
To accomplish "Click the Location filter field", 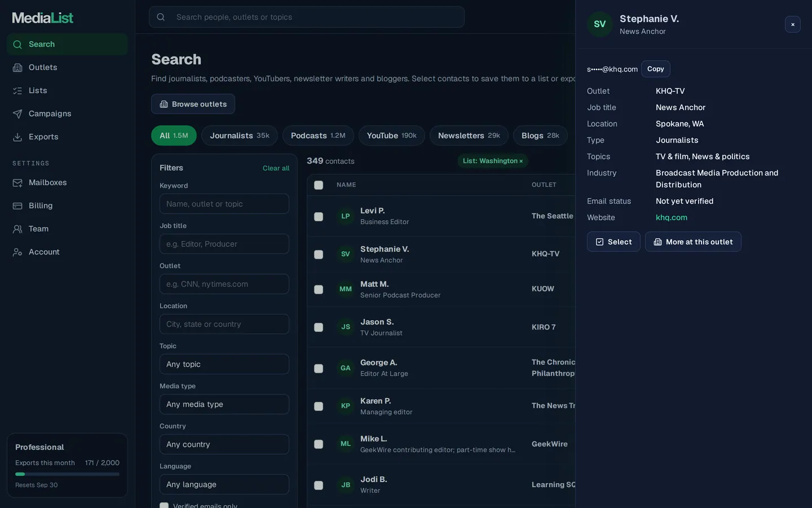I will (224, 324).
